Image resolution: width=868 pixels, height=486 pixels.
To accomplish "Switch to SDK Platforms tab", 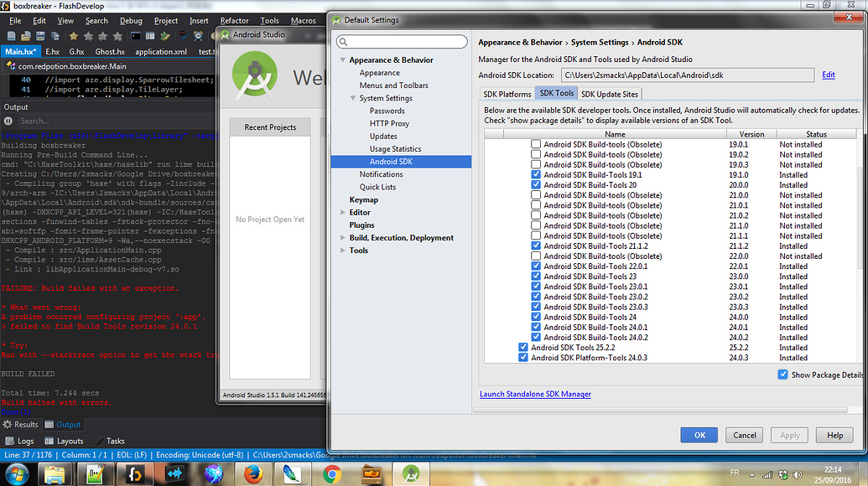I will 507,94.
